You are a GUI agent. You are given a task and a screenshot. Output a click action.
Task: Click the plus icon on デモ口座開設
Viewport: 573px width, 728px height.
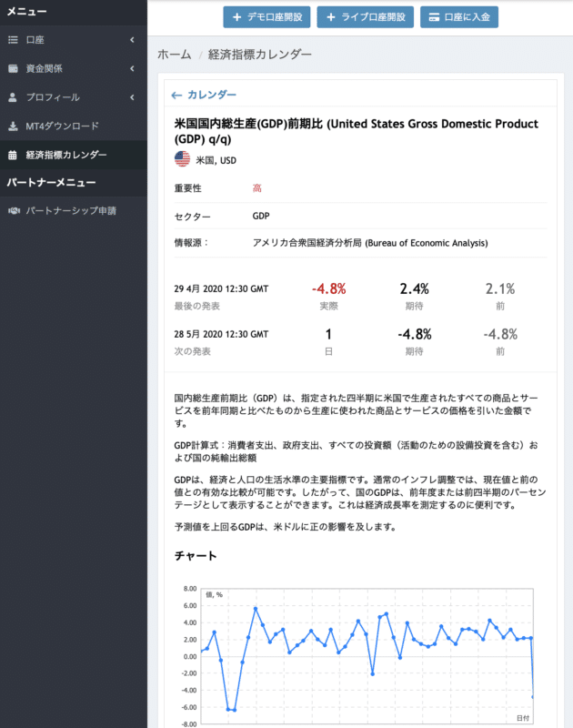pyautogui.click(x=237, y=17)
